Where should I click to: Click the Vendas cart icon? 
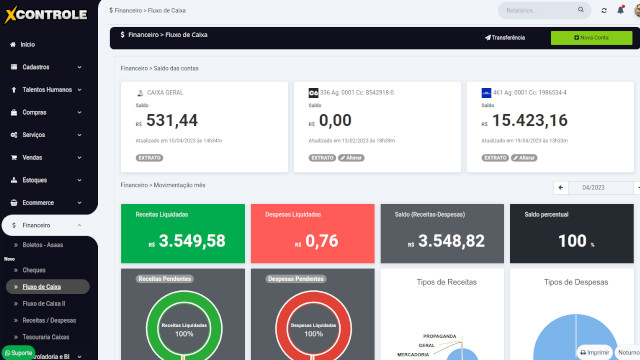14,158
